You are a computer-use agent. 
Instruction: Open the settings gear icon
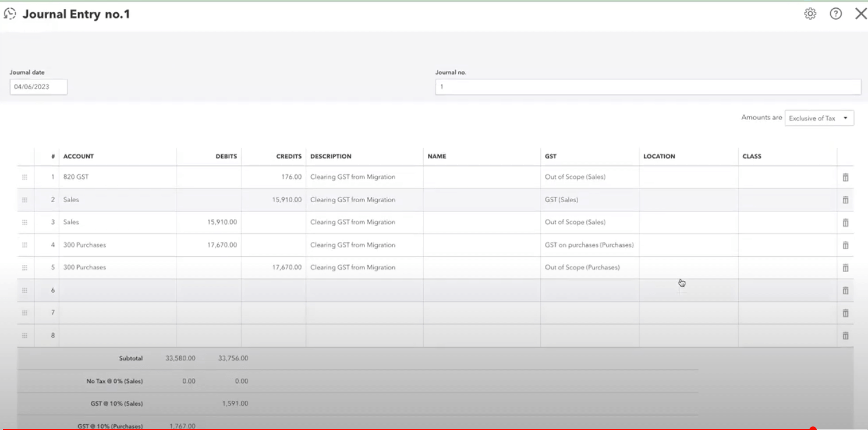tap(810, 14)
